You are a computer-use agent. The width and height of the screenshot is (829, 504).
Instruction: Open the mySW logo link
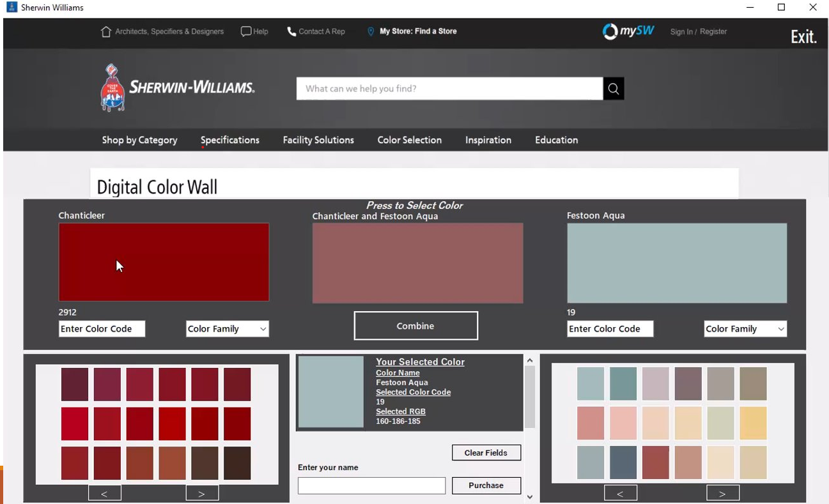(628, 31)
